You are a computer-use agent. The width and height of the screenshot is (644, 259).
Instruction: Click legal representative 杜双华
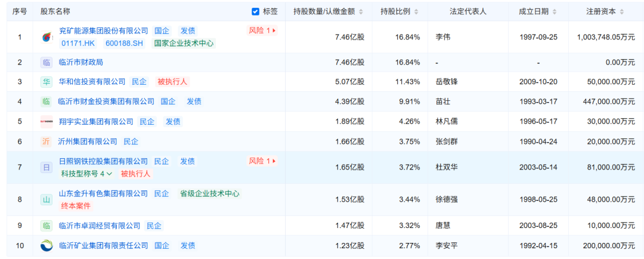coord(447,167)
